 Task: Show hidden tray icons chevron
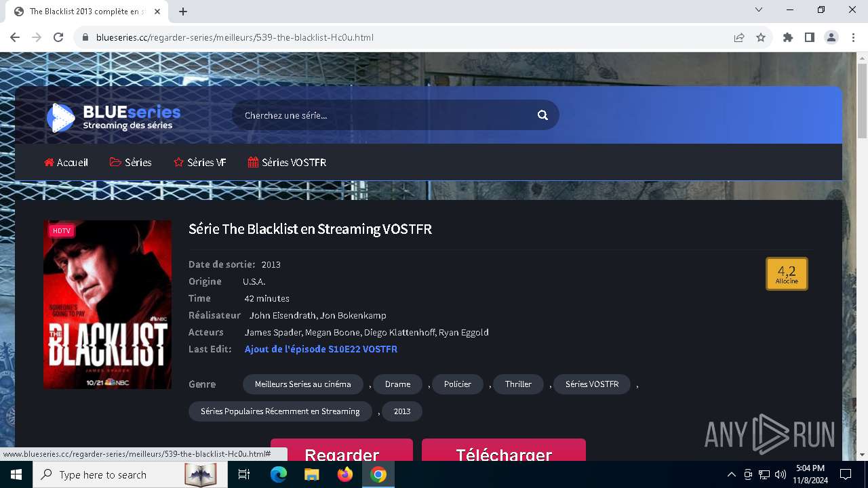[x=731, y=474]
